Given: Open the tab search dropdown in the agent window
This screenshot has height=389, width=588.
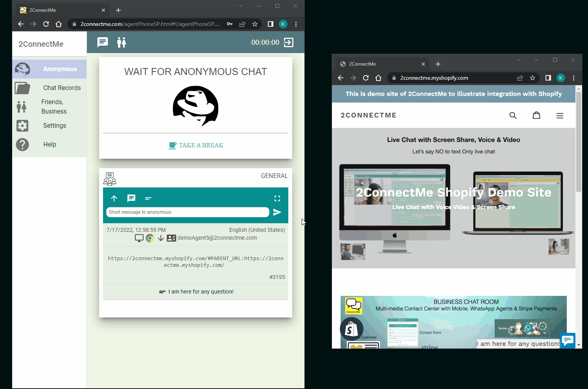Looking at the screenshot, I should point(241,6).
